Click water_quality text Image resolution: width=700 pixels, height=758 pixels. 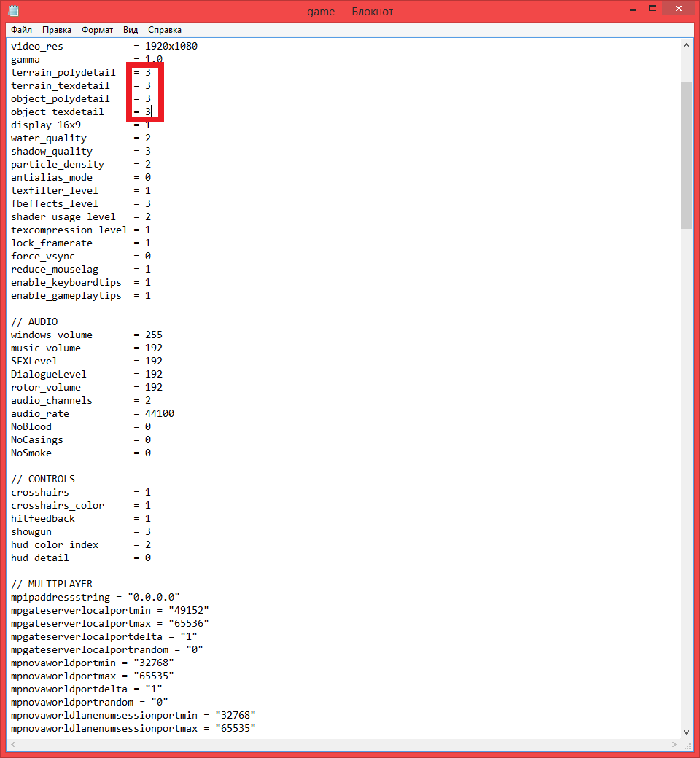pos(49,138)
